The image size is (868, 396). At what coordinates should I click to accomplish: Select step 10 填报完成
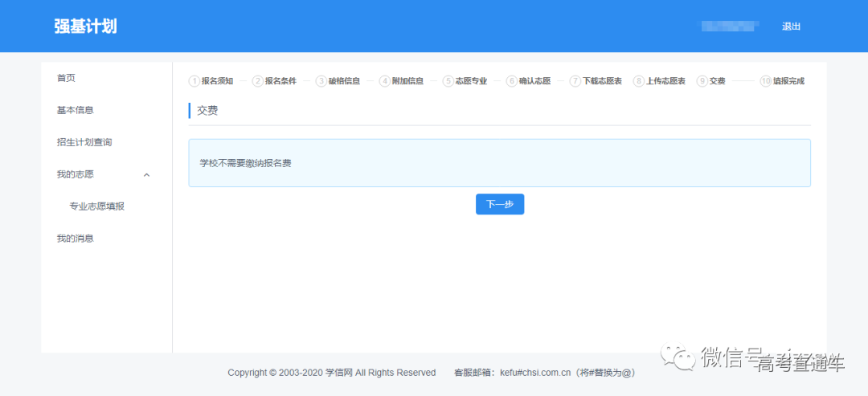point(782,81)
